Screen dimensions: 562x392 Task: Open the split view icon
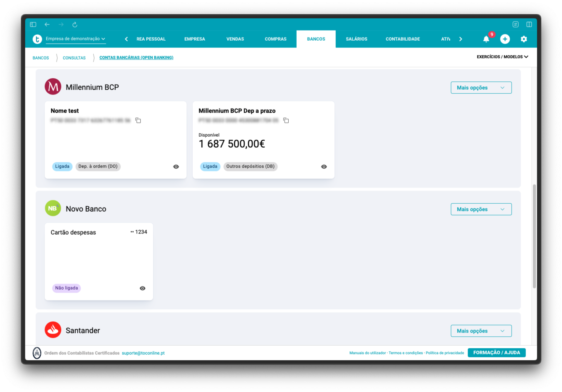[529, 24]
